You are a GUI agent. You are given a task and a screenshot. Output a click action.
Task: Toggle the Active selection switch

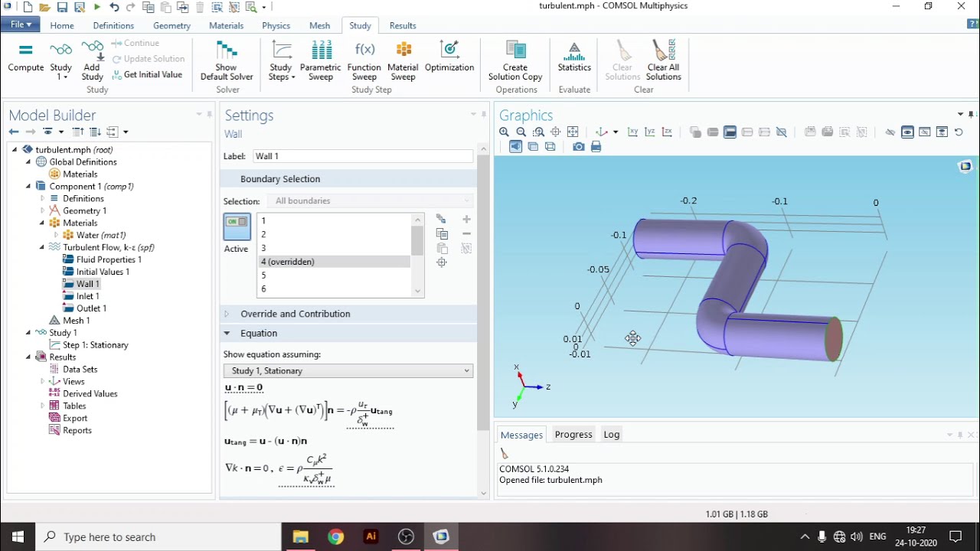tap(237, 227)
